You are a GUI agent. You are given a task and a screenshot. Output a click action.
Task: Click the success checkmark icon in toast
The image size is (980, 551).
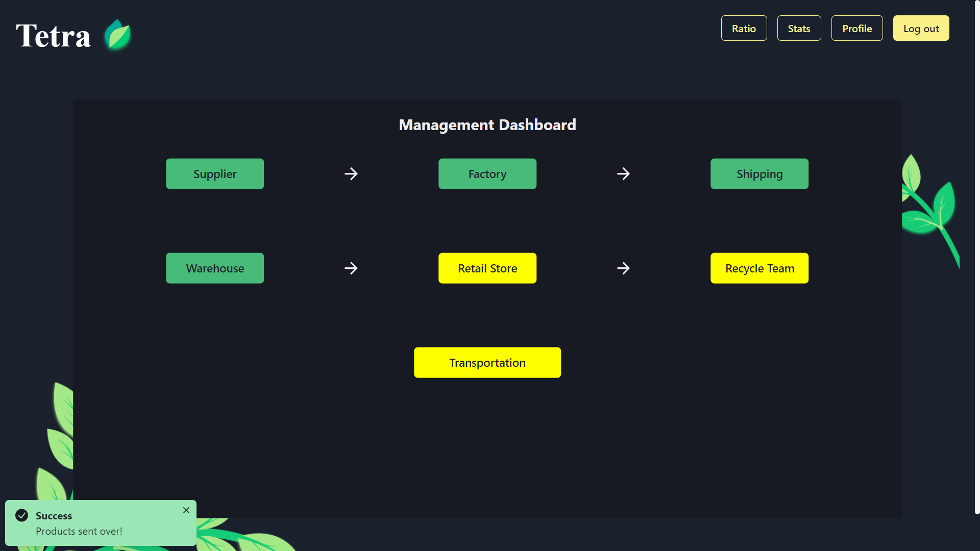[x=22, y=515]
